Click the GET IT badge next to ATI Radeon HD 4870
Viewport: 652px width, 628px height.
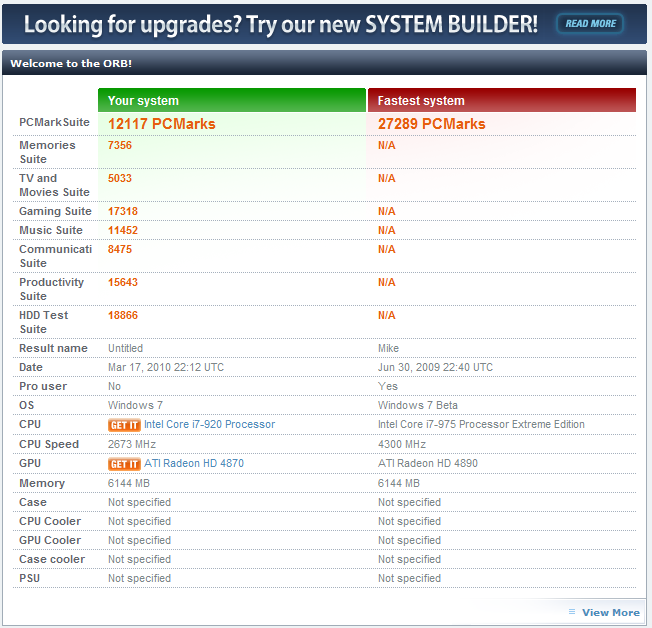[124, 464]
